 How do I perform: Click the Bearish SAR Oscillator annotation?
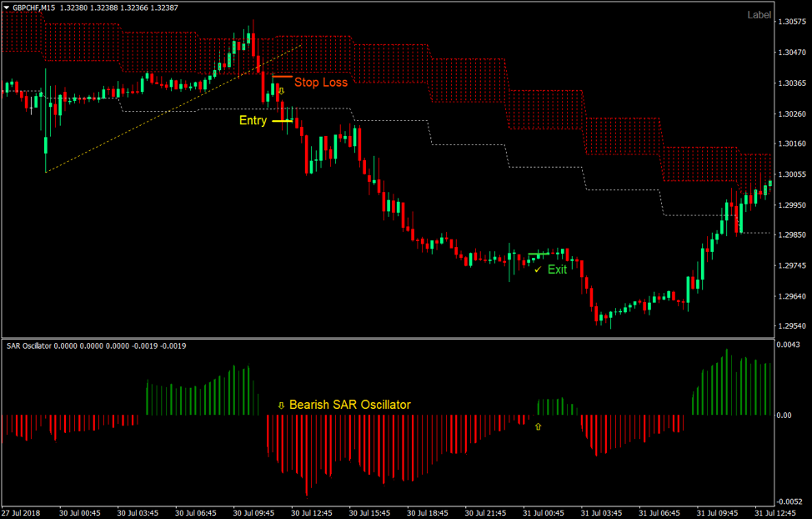[x=350, y=404]
